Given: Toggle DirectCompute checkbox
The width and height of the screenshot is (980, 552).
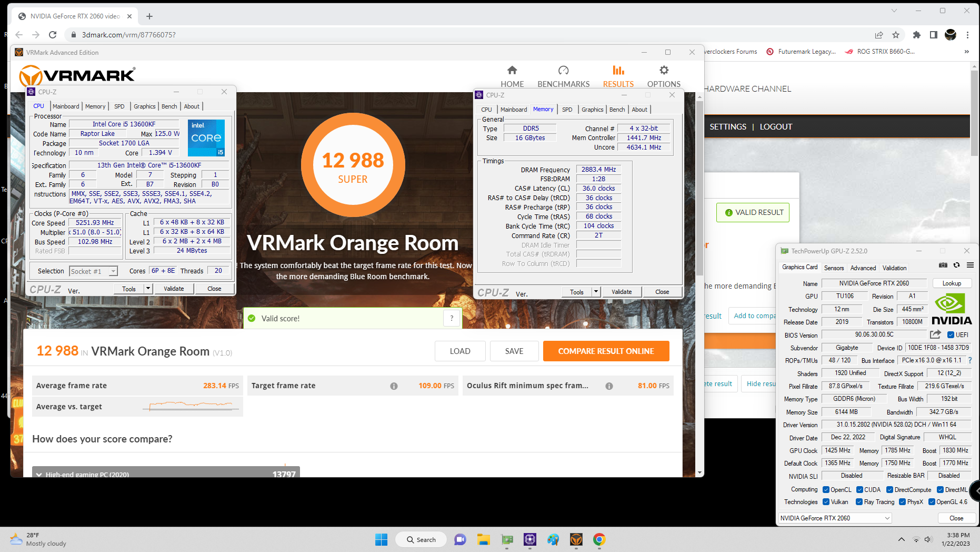Looking at the screenshot, I should coord(890,490).
